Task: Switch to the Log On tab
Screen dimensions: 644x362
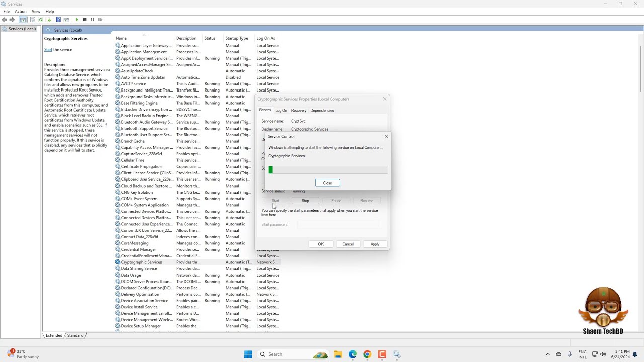Action: pos(281,110)
